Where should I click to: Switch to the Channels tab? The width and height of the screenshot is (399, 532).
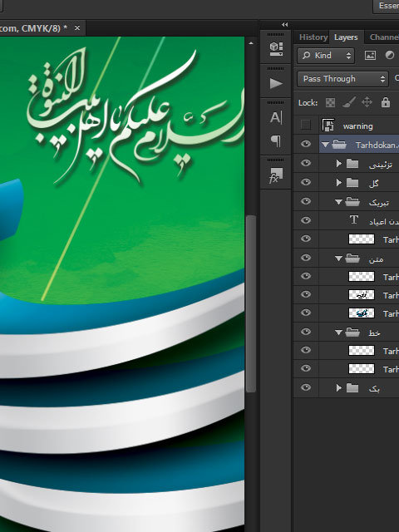click(x=384, y=37)
